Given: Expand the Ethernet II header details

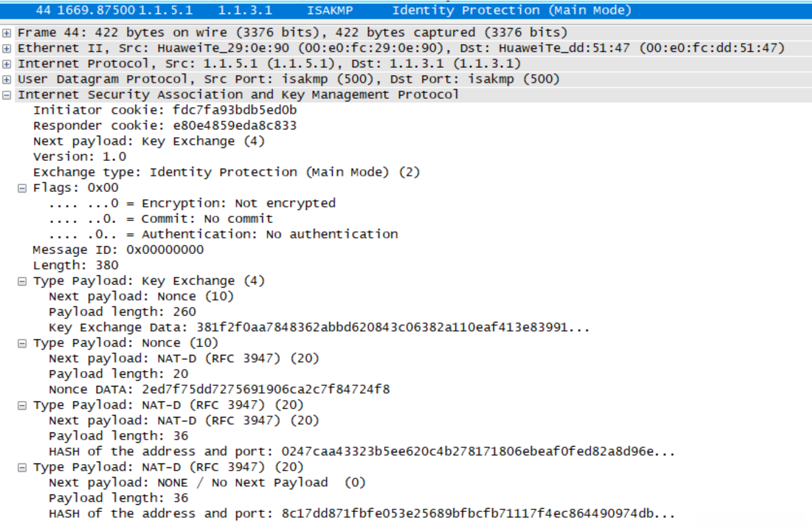Looking at the screenshot, I should 6,48.
